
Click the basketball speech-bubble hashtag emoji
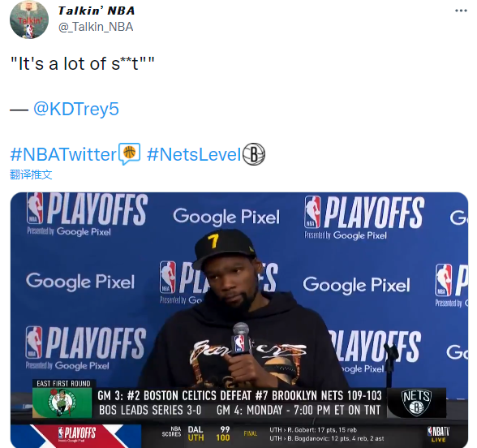pos(130,153)
